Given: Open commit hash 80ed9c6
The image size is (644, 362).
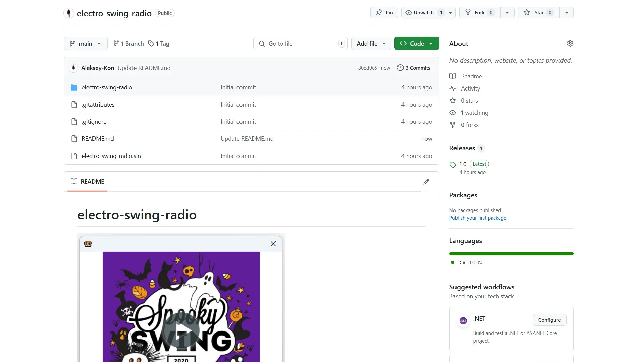Looking at the screenshot, I should pyautogui.click(x=367, y=68).
